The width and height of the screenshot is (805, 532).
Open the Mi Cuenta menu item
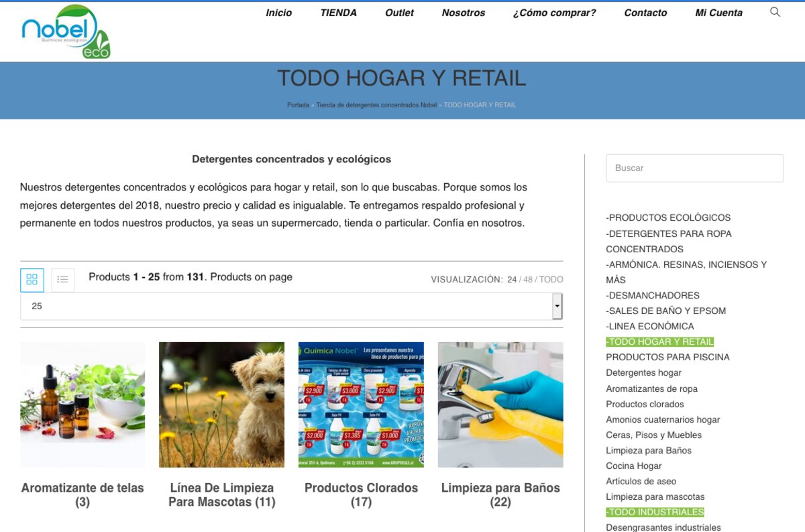click(x=718, y=13)
